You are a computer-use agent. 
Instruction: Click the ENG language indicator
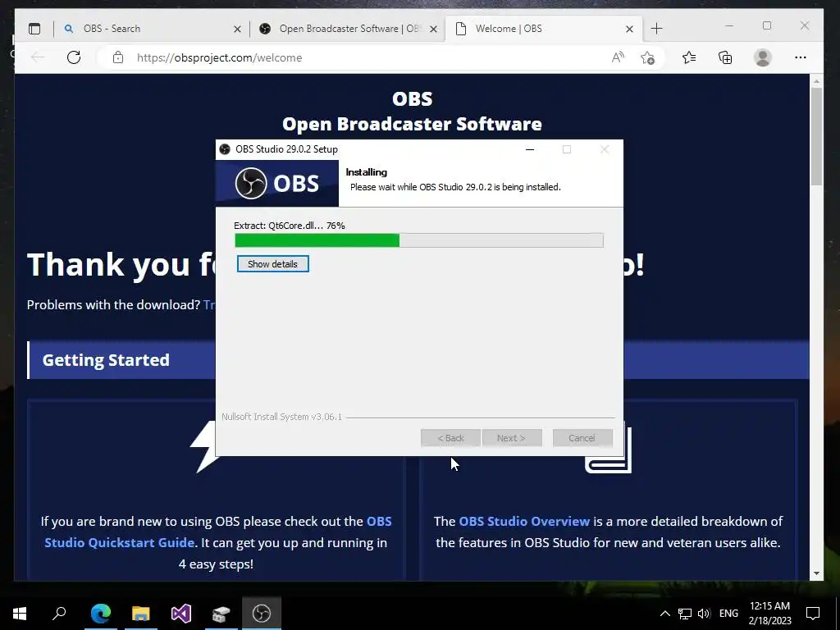(728, 614)
